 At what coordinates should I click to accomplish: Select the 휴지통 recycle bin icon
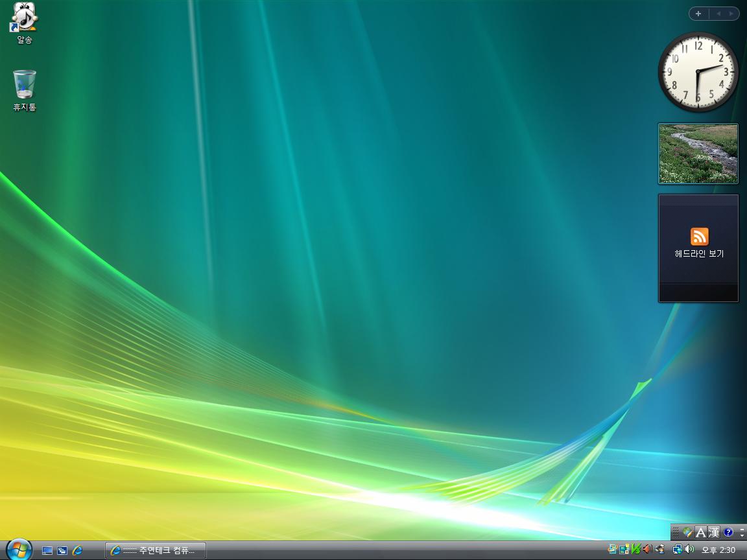[24, 91]
